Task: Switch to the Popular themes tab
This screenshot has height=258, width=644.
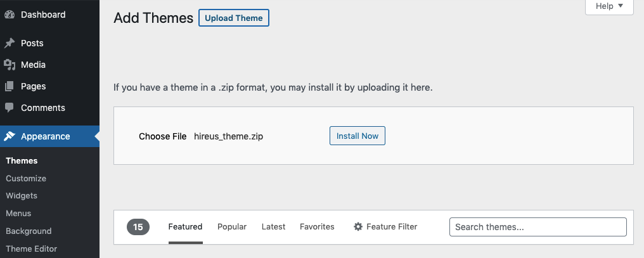Action: coord(232,227)
